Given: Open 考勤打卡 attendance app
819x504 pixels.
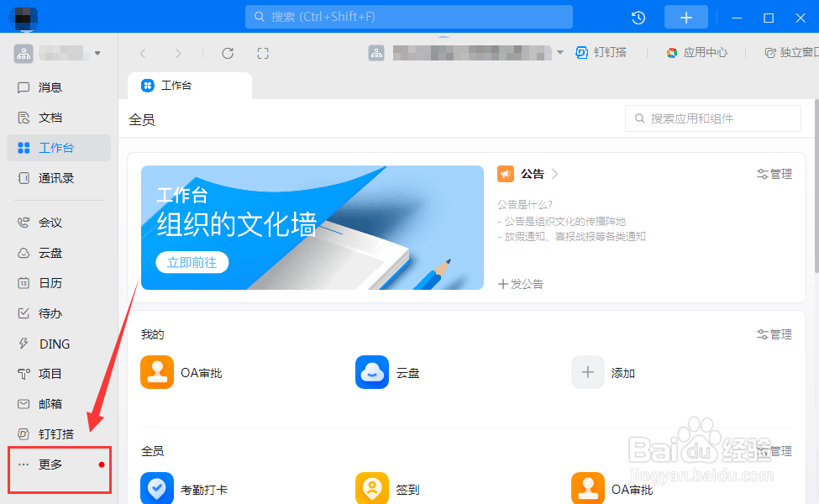Looking at the screenshot, I should click(184, 490).
